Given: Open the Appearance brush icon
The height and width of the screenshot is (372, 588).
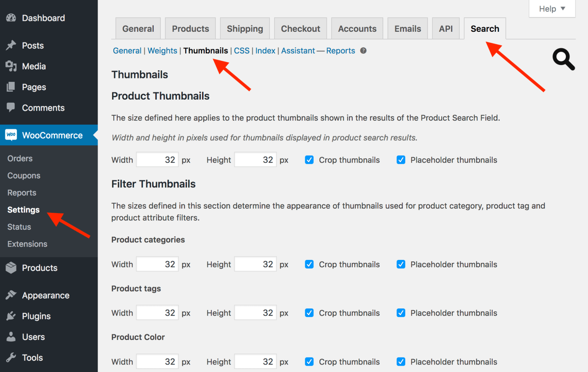Looking at the screenshot, I should click(x=11, y=295).
